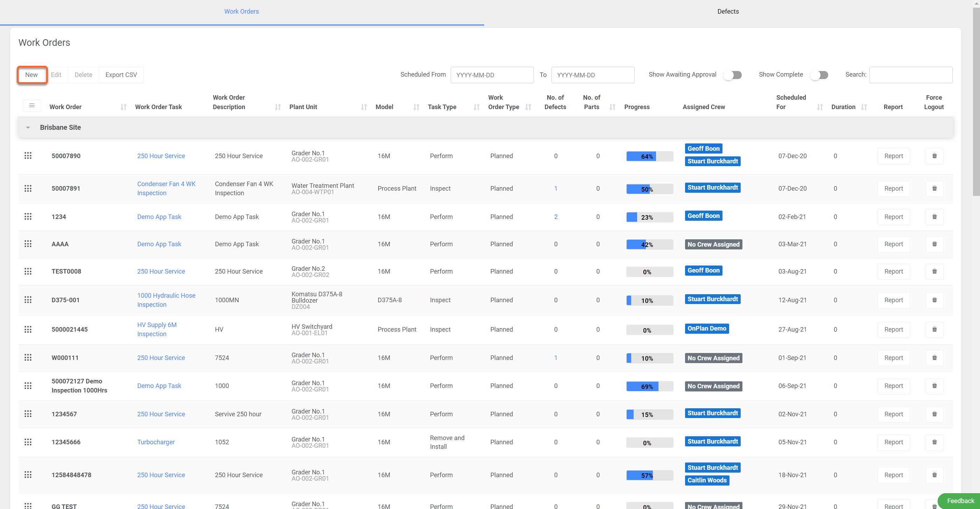Viewport: 980px width, 509px height.
Task: Click drag handle for D375-001 row
Action: coord(28,300)
